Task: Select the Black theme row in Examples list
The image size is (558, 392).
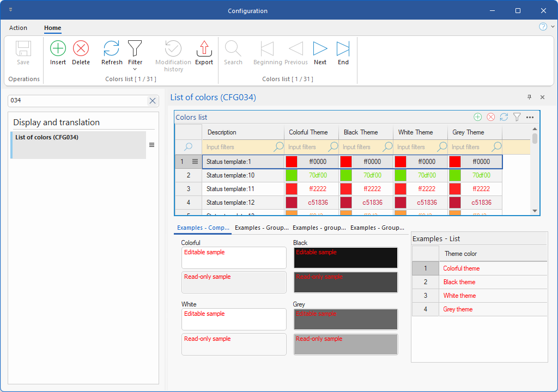Action: [459, 282]
